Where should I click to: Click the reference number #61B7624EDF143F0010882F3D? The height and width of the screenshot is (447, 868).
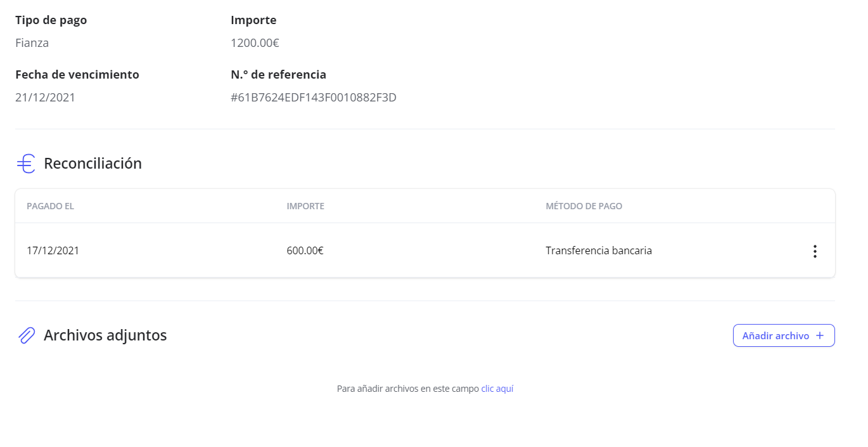[x=314, y=98]
